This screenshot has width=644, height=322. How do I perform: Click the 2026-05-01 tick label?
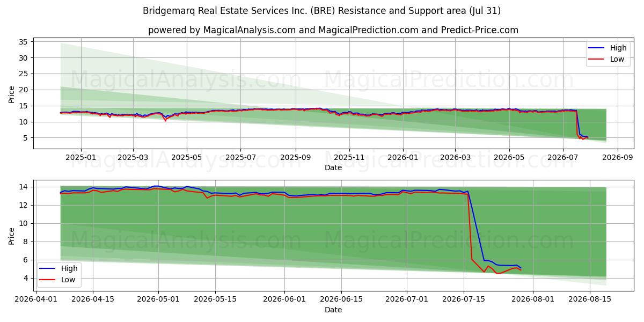158,299
